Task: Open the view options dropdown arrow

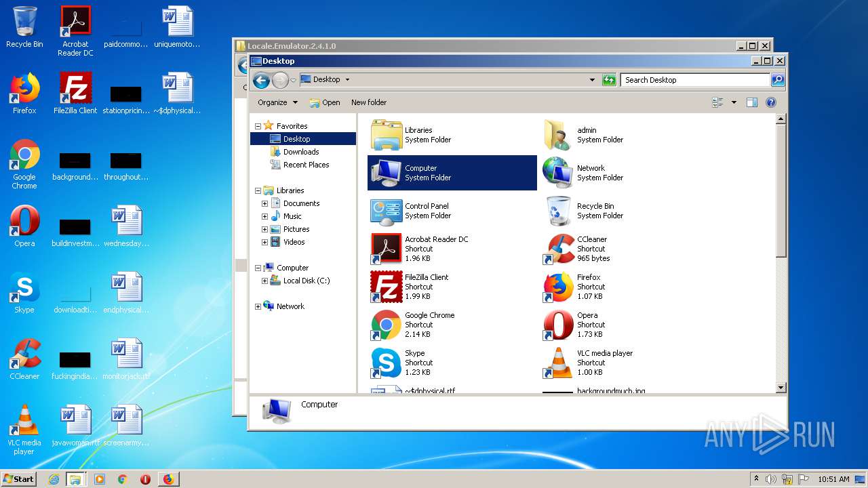Action: (734, 102)
